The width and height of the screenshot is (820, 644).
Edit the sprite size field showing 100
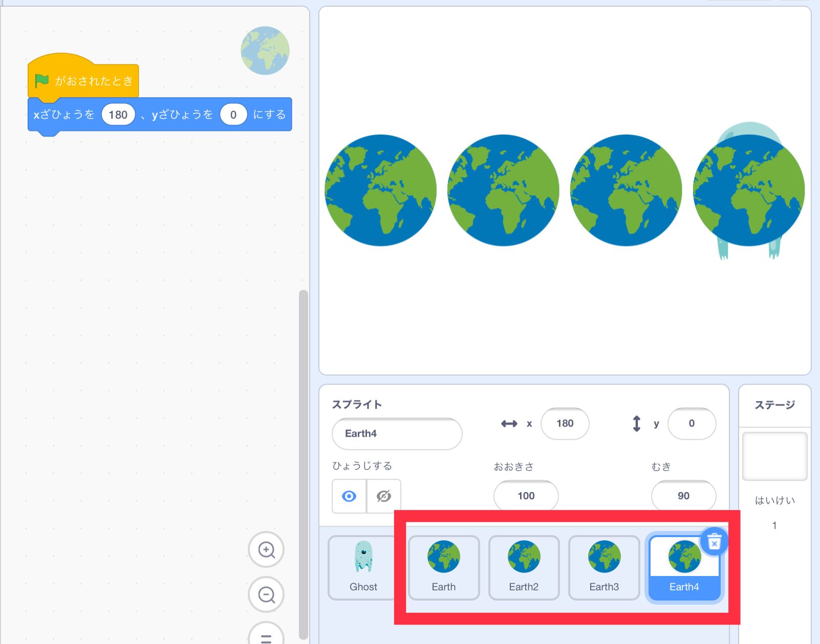pyautogui.click(x=526, y=496)
